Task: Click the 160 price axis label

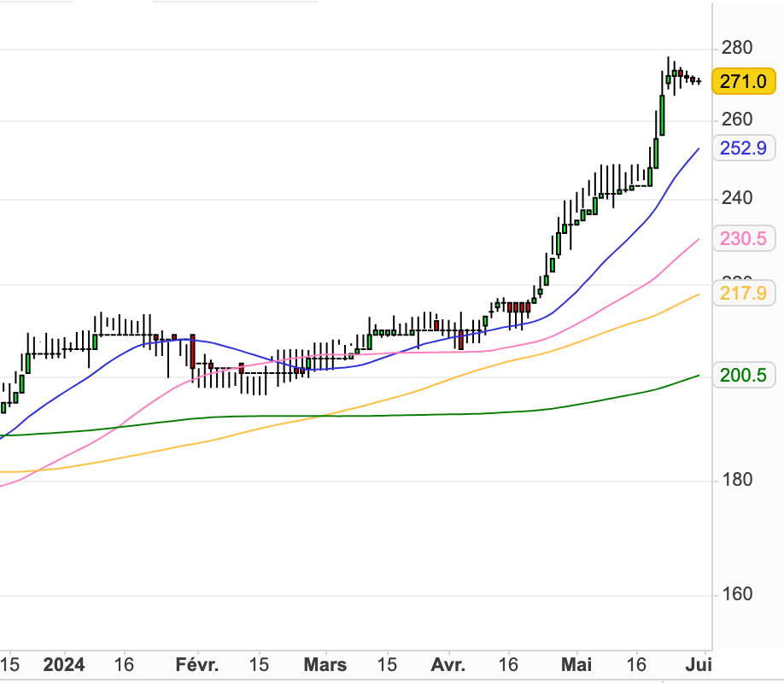Action: [x=737, y=594]
